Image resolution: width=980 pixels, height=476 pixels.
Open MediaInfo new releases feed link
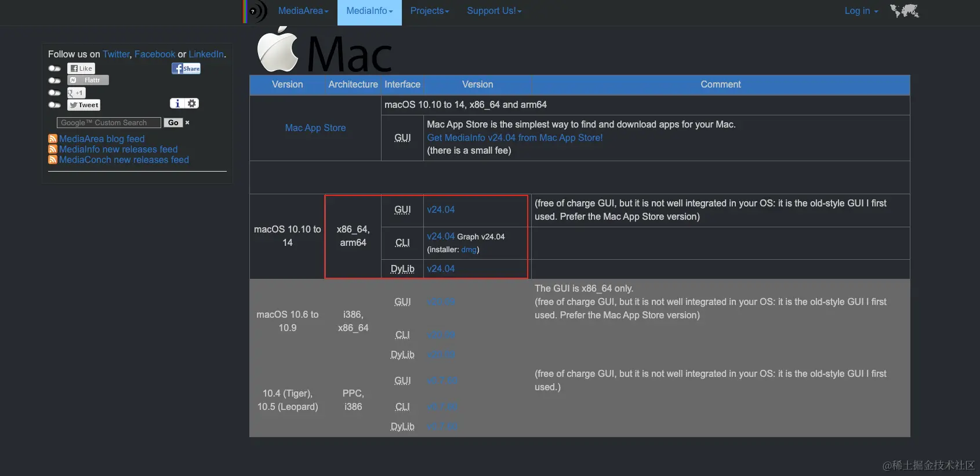click(118, 149)
